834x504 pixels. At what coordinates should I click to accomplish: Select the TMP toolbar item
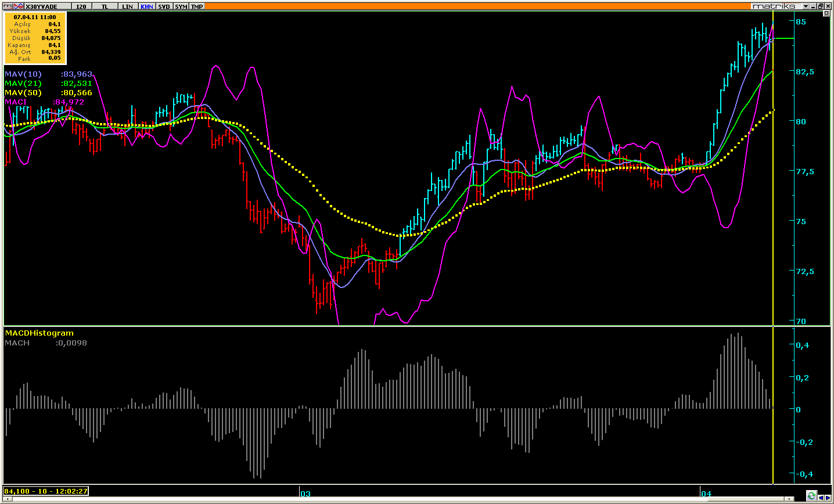[197, 6]
